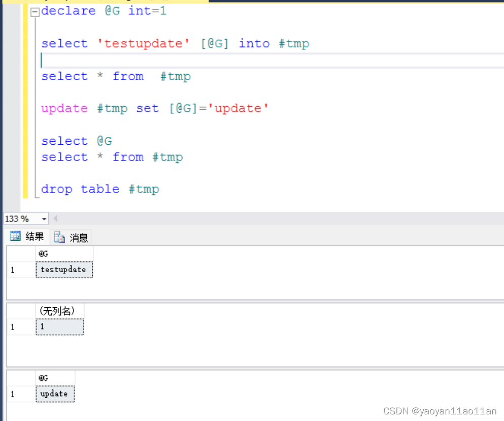Select the 'testupdate' result cell

(x=64, y=270)
